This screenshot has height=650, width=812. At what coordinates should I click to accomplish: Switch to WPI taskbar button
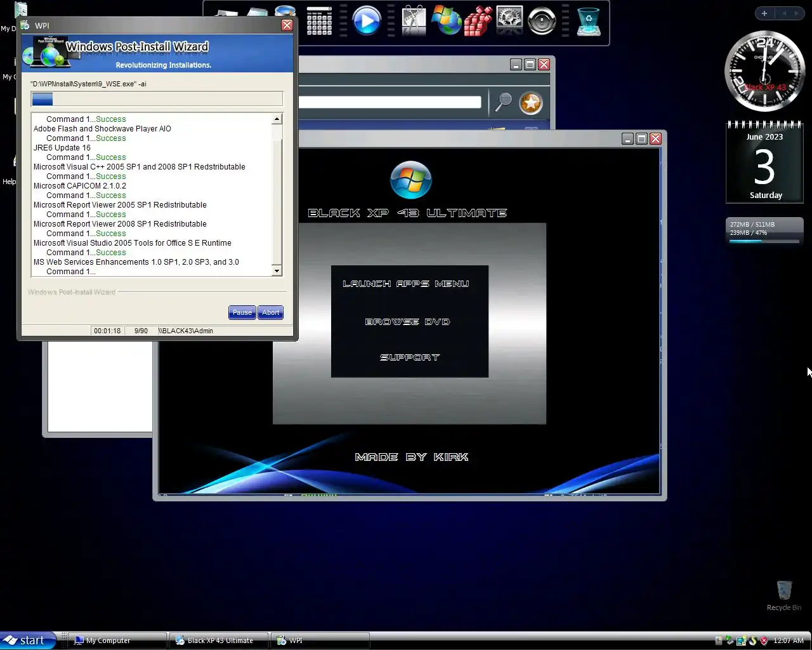pos(320,640)
